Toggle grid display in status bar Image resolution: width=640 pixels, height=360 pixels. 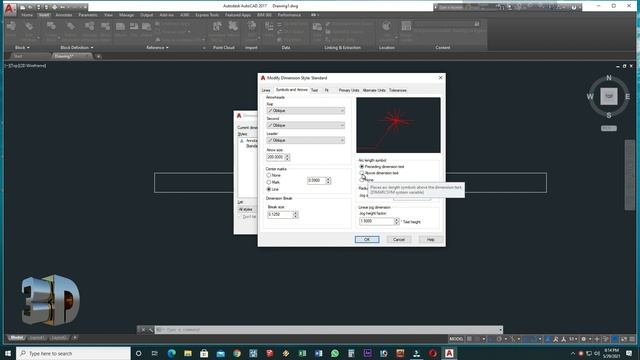(x=469, y=339)
